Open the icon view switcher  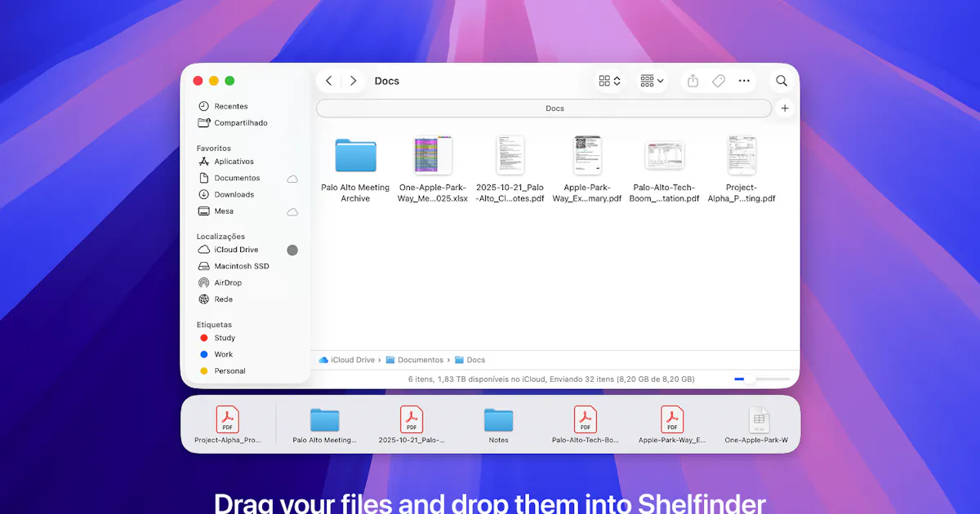610,81
